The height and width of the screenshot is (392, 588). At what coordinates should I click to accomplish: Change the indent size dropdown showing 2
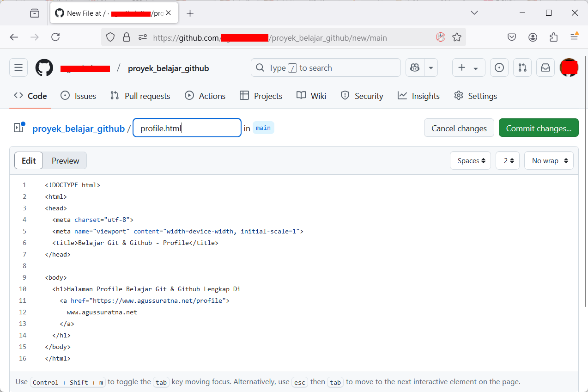pyautogui.click(x=508, y=161)
